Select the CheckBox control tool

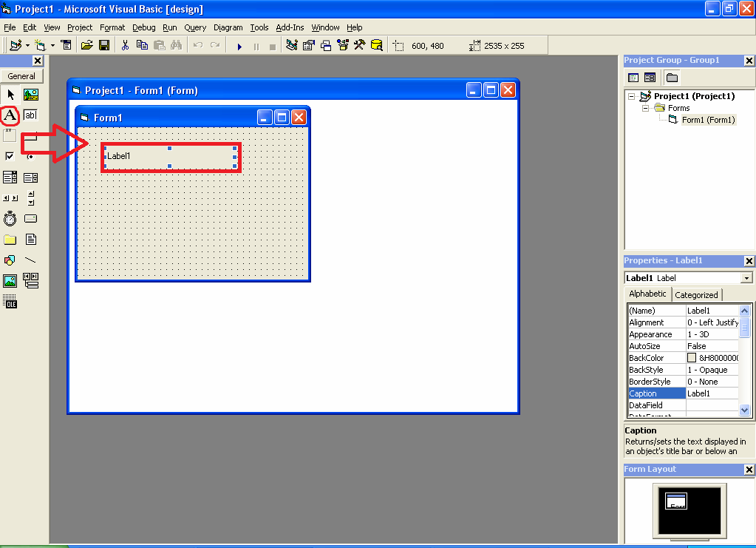point(10,156)
